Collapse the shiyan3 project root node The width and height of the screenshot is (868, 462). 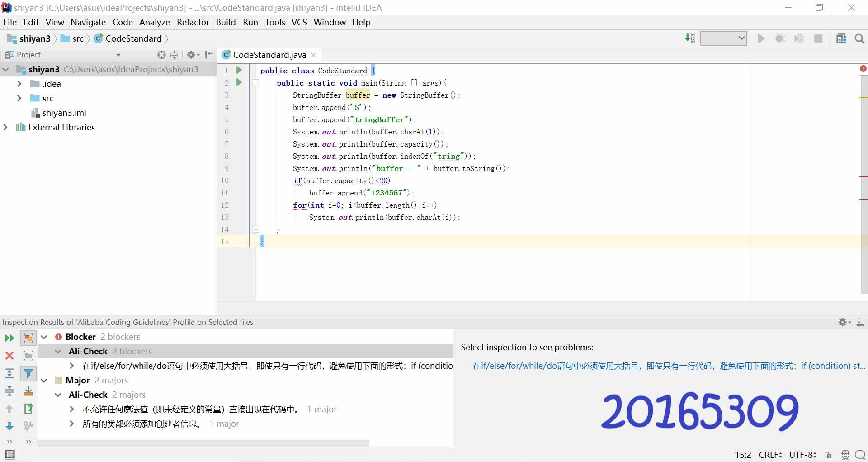click(x=6, y=70)
